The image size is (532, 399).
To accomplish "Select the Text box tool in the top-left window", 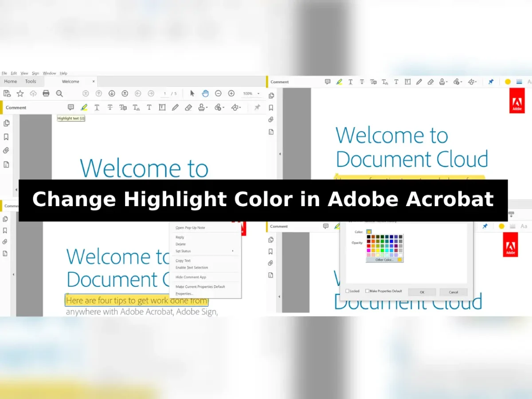I will (x=162, y=107).
